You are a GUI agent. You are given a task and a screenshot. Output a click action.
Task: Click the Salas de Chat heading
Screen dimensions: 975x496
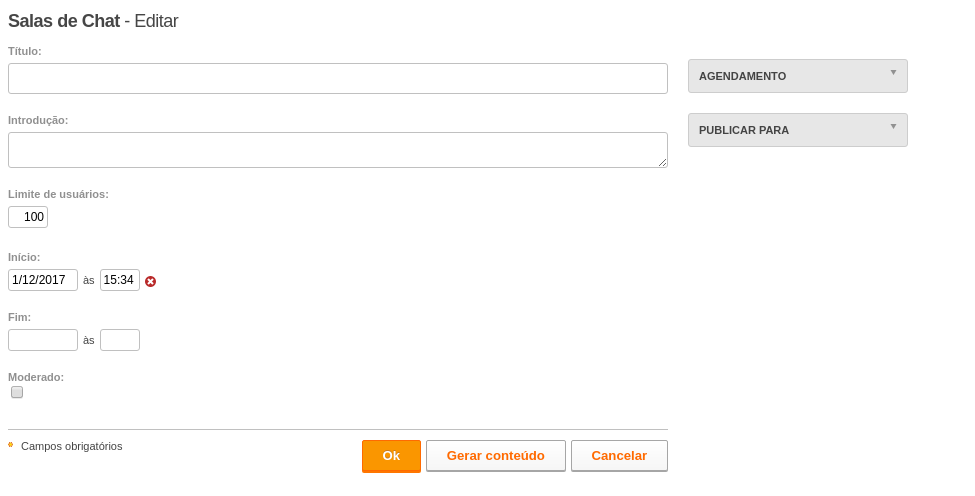[x=63, y=21]
